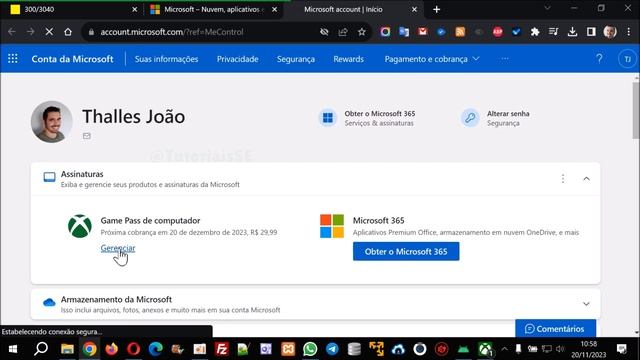This screenshot has width=640, height=360.
Task: Click the Xbox Game Pass logo
Action: [80, 226]
